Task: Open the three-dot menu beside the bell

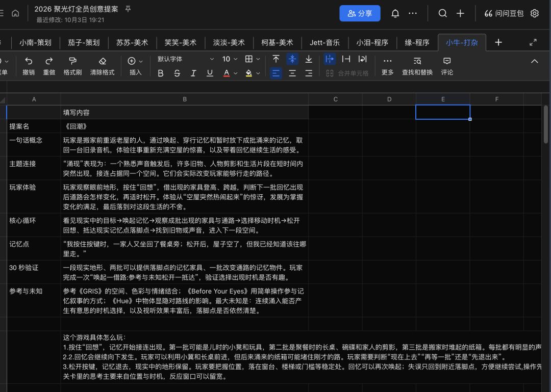Action: [413, 13]
